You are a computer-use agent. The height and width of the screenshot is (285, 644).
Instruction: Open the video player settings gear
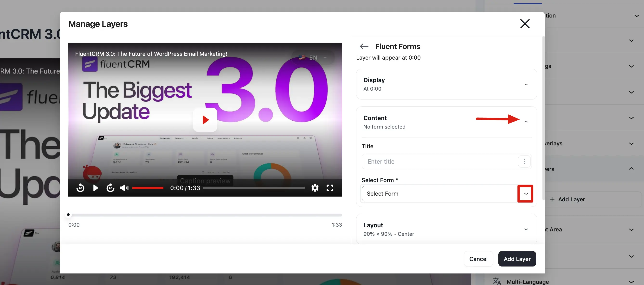[315, 188]
